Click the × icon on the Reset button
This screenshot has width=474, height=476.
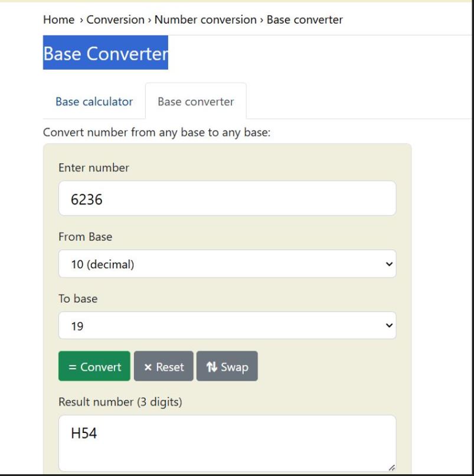[148, 367]
